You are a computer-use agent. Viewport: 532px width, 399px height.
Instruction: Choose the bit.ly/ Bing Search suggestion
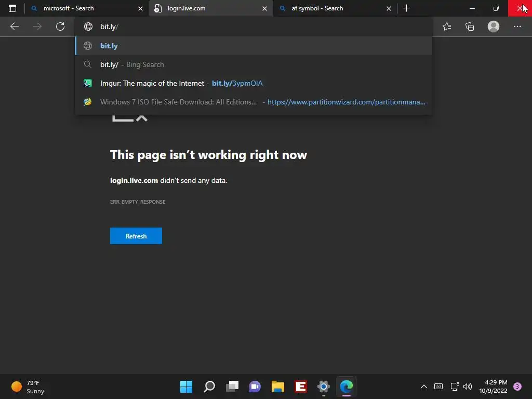(254, 64)
